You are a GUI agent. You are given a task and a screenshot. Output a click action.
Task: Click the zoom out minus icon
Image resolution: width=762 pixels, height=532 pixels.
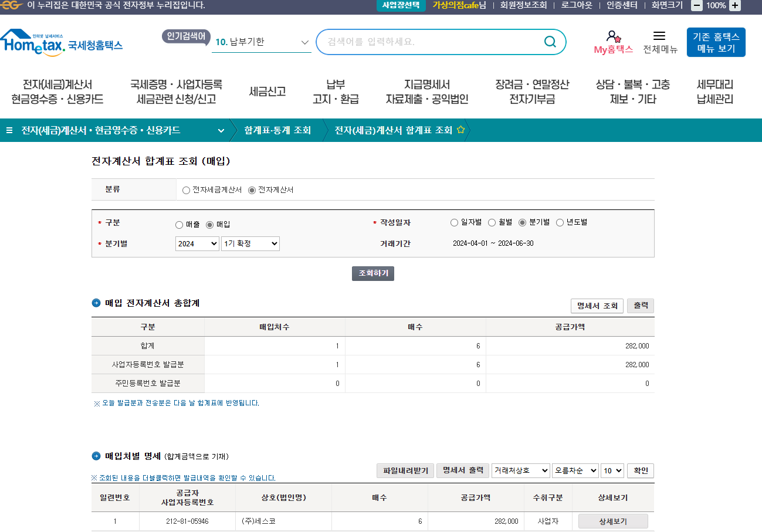[x=697, y=5]
